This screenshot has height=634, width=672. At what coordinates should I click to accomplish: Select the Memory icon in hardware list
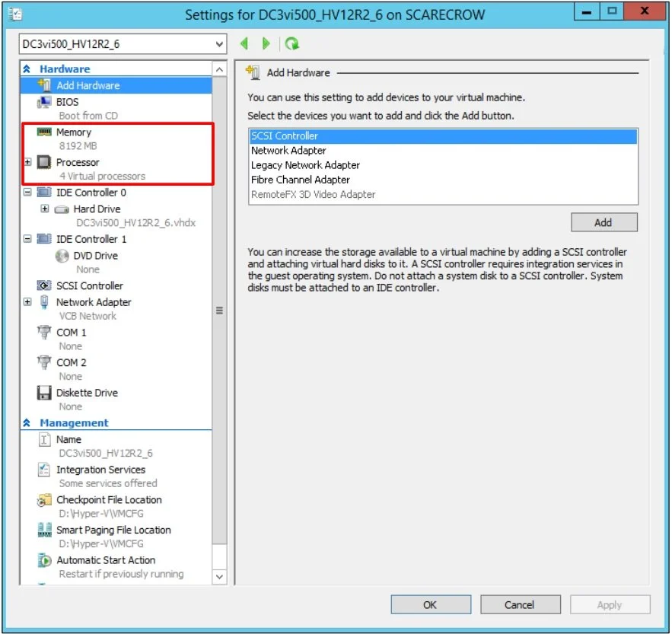[x=45, y=132]
